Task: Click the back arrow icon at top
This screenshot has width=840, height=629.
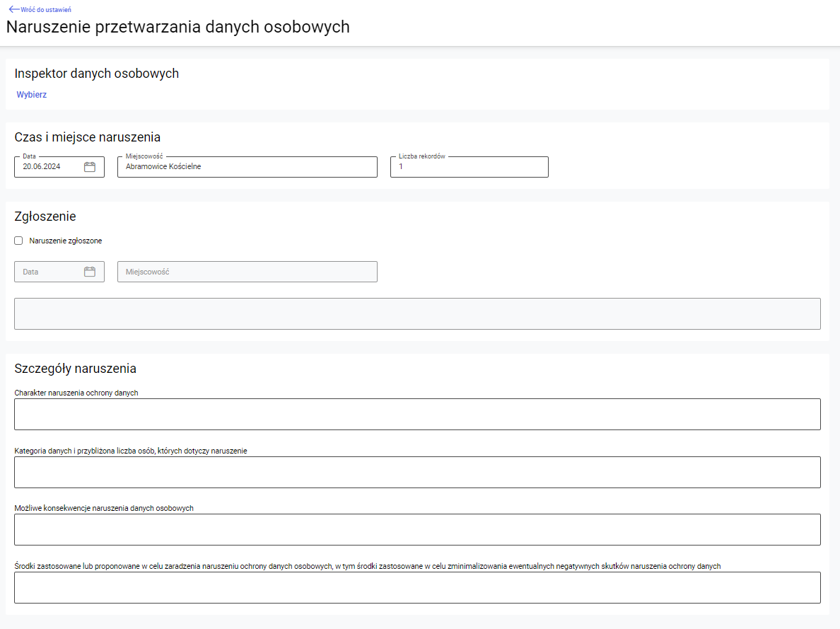Action: pyautogui.click(x=13, y=9)
